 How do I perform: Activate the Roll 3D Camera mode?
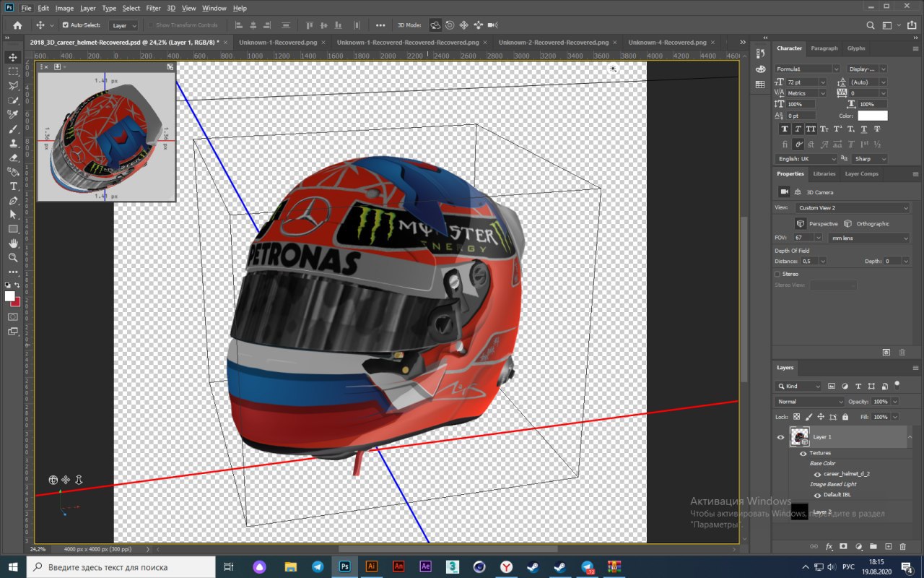450,25
